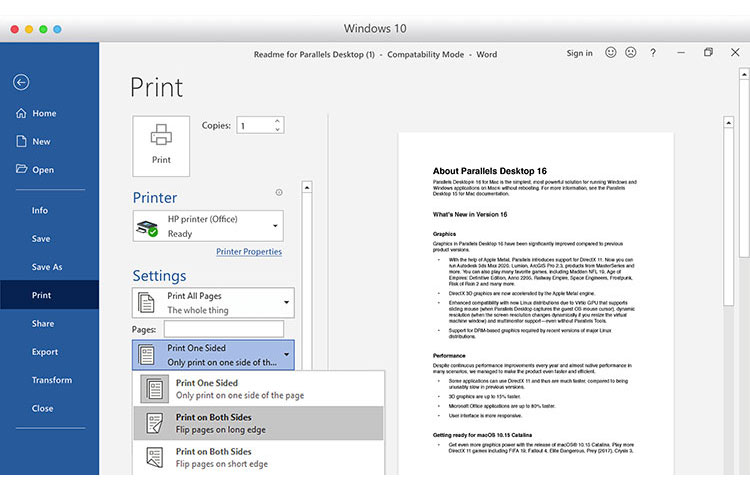Increase copies with the up spinner arrow

277,121
